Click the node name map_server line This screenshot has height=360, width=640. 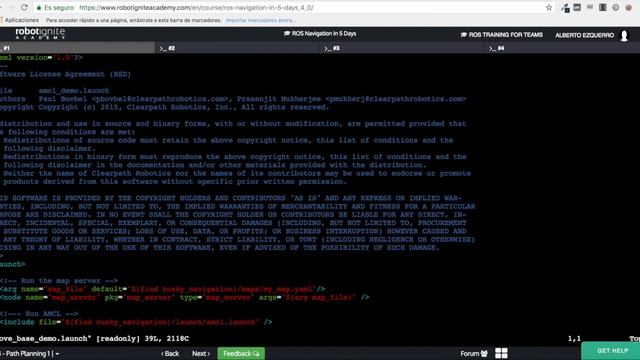pyautogui.click(x=184, y=297)
